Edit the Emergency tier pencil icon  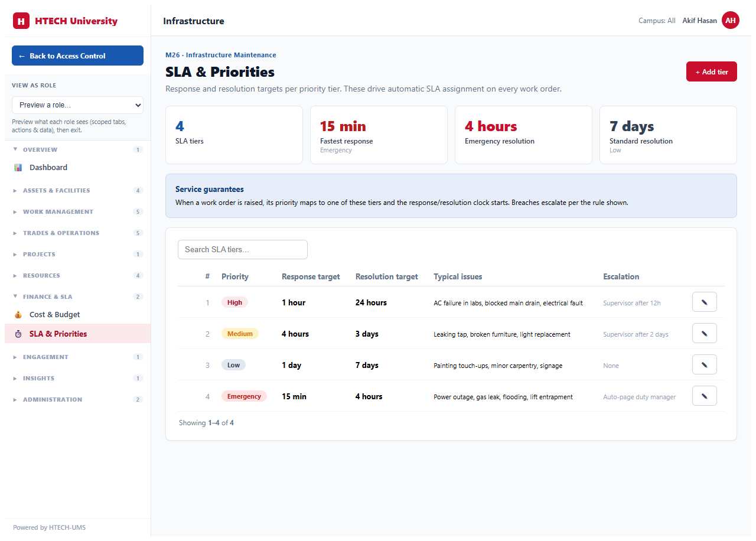[x=704, y=396]
